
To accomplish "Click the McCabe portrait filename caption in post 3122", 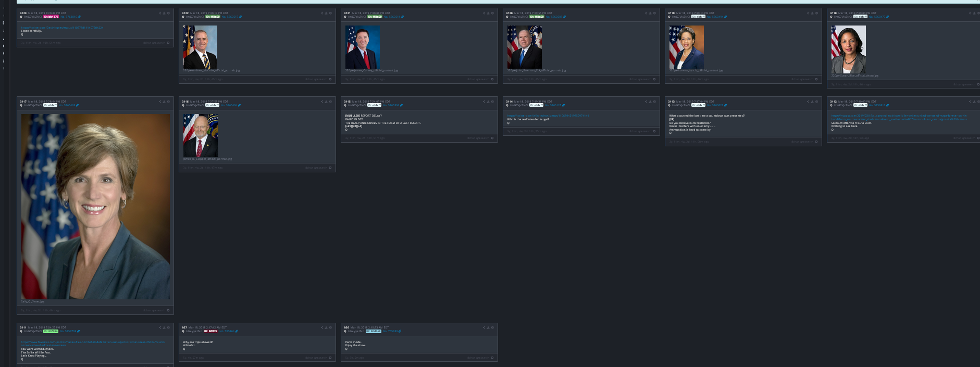I will tap(212, 70).
